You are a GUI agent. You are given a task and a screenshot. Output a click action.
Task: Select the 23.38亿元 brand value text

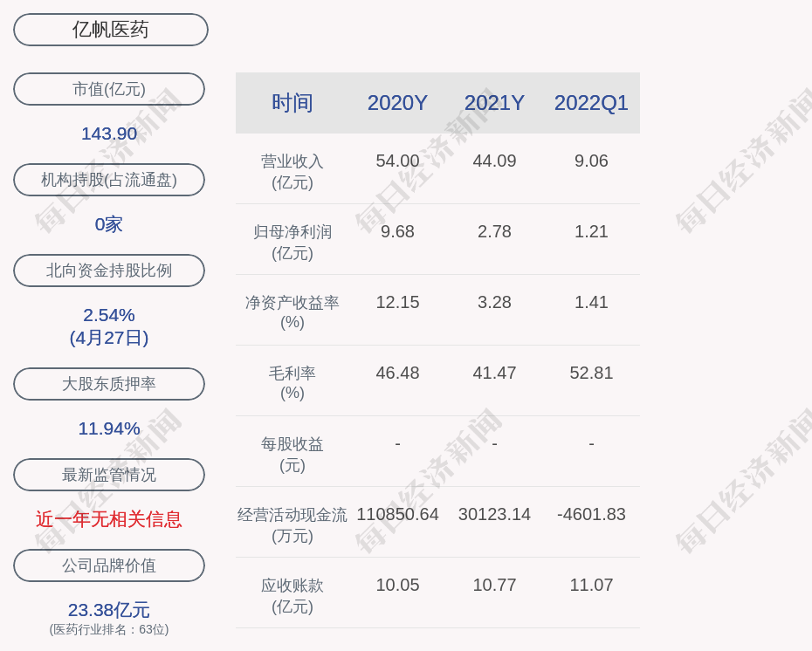(x=109, y=610)
